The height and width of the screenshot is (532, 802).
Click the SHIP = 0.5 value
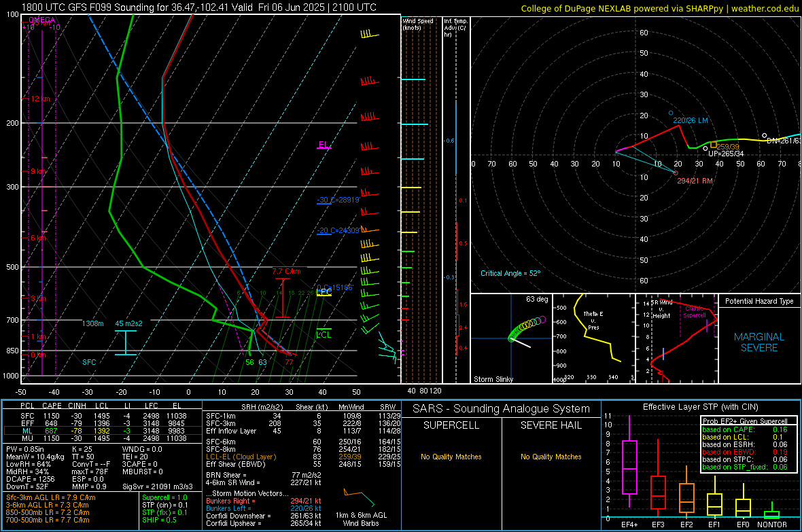pyautogui.click(x=159, y=520)
